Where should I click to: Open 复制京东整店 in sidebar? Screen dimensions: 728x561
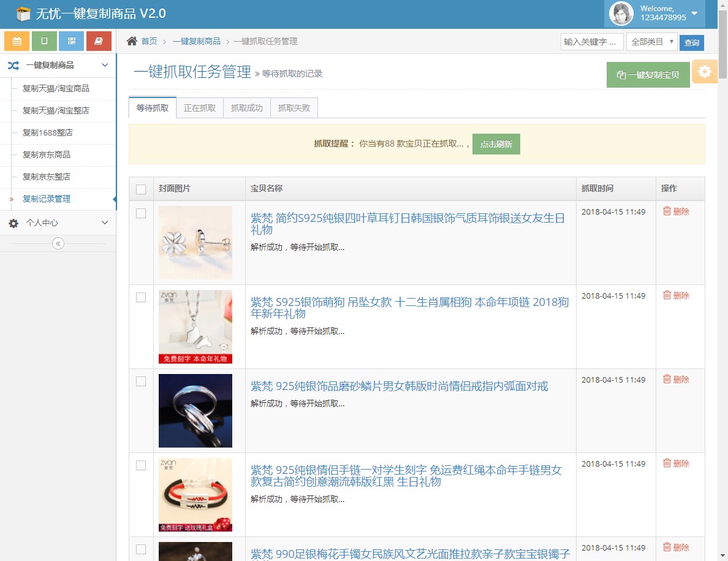pos(47,177)
